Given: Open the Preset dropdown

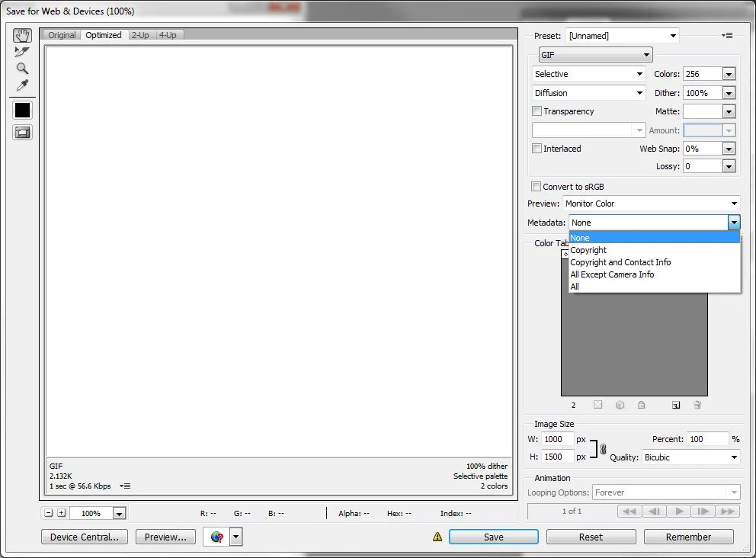Looking at the screenshot, I should [623, 36].
